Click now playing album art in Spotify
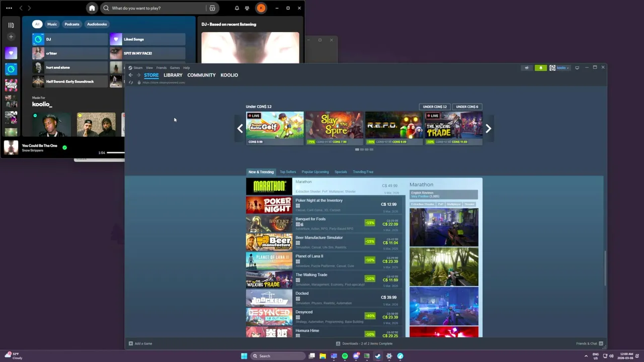 click(11, 147)
